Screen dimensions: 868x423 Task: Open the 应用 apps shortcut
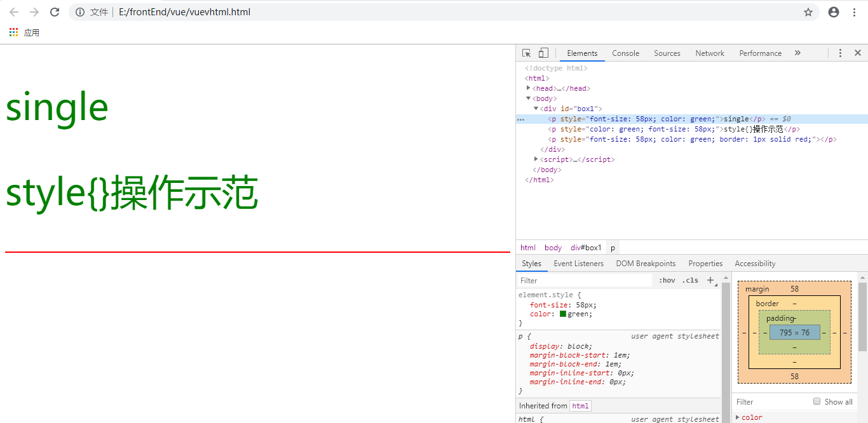25,32
